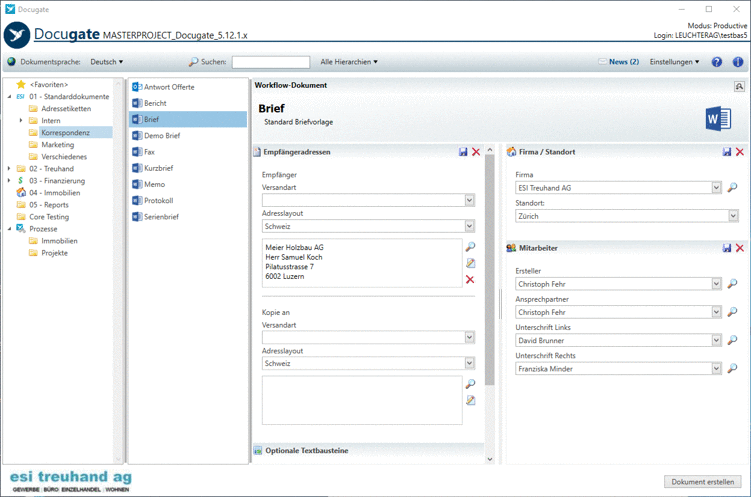
Task: Open Firma ESI Treuhand AG dropdown
Action: tap(716, 188)
